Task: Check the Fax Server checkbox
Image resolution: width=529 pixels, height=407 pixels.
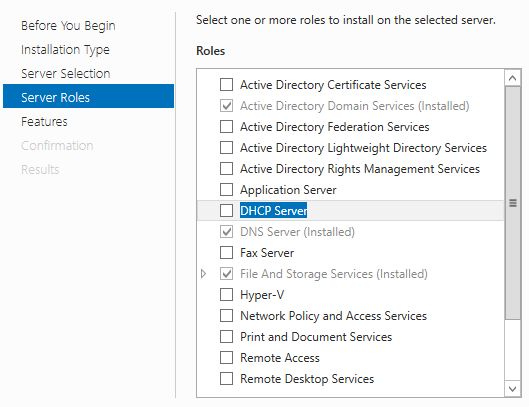Action: [226, 253]
